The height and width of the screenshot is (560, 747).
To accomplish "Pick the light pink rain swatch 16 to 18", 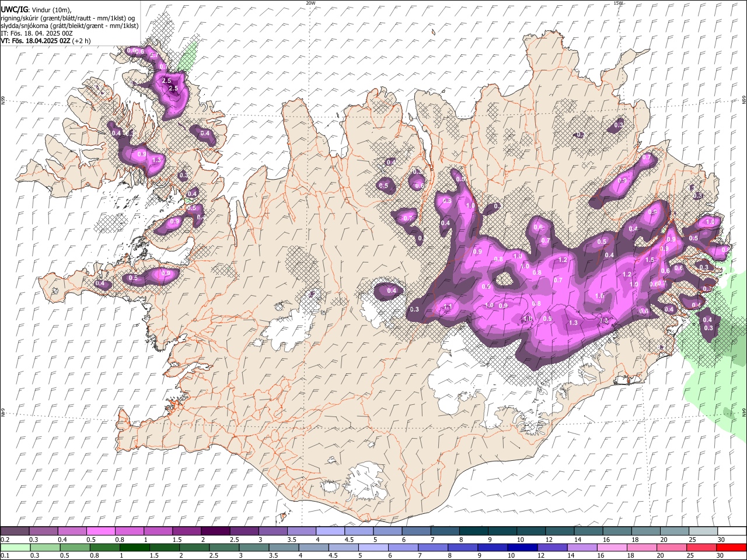I will click(612, 548).
